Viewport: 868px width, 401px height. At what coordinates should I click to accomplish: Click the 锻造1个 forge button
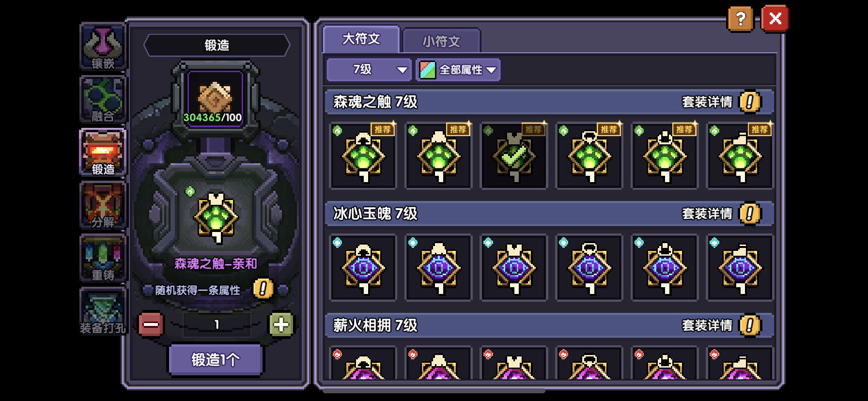point(216,360)
